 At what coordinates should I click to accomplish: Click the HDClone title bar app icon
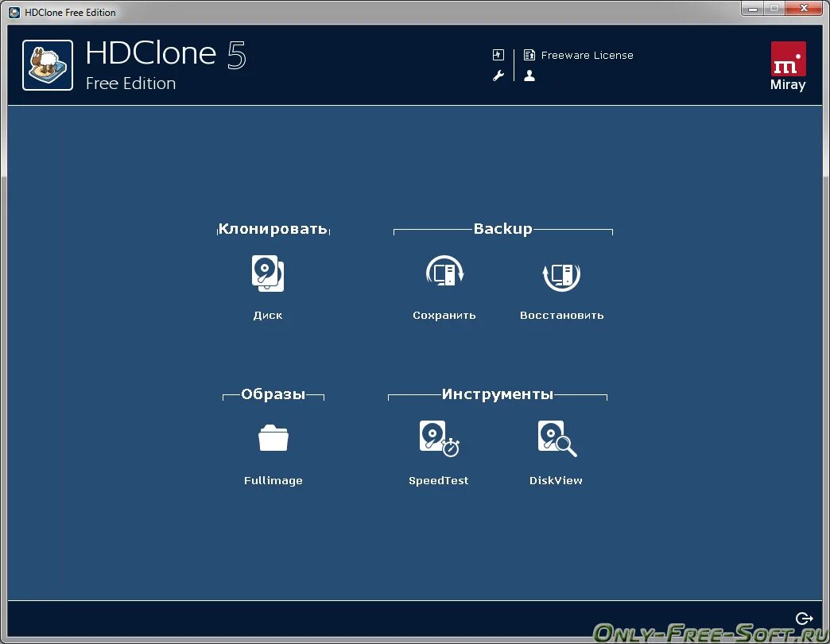pos(15,12)
